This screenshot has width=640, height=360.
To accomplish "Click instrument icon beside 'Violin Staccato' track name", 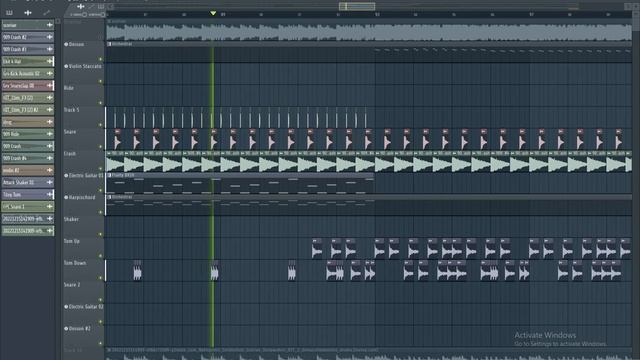I will pyautogui.click(x=66, y=66).
